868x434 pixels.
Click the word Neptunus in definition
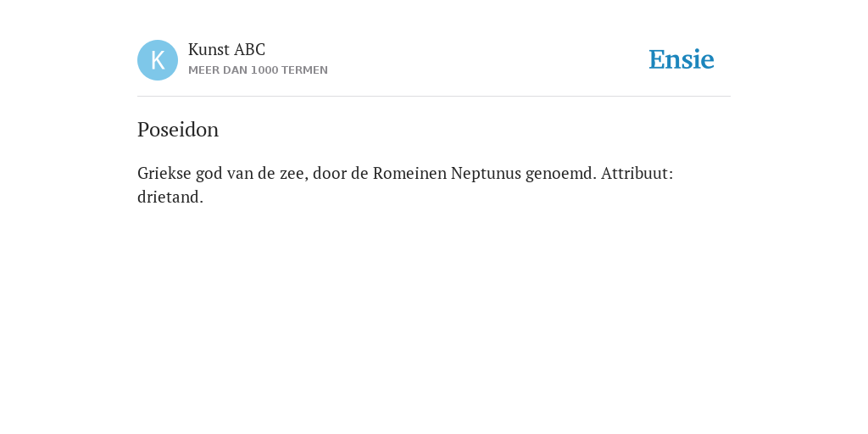(x=486, y=174)
